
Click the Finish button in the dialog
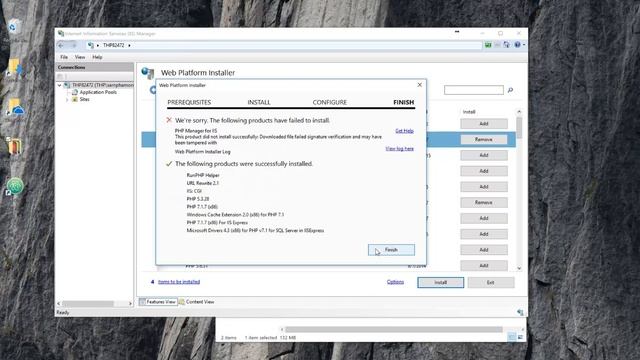(391, 250)
